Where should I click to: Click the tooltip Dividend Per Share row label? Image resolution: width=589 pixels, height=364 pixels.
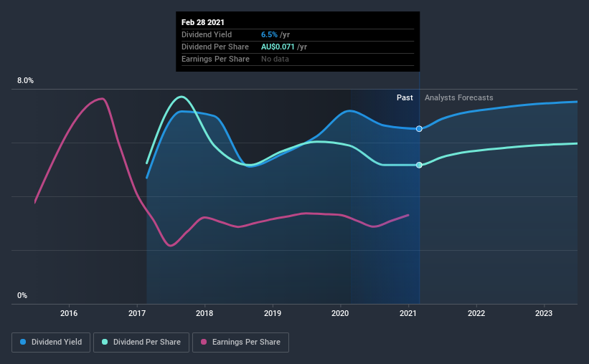215,47
